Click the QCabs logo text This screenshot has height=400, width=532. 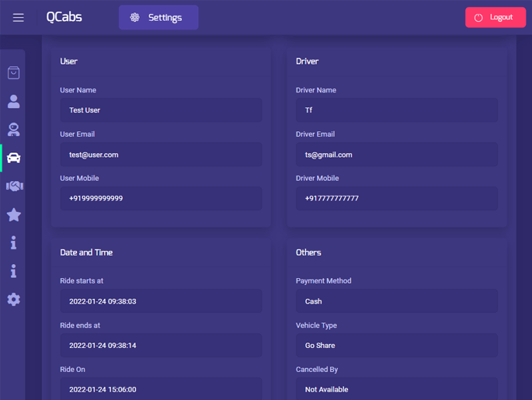coord(64,17)
